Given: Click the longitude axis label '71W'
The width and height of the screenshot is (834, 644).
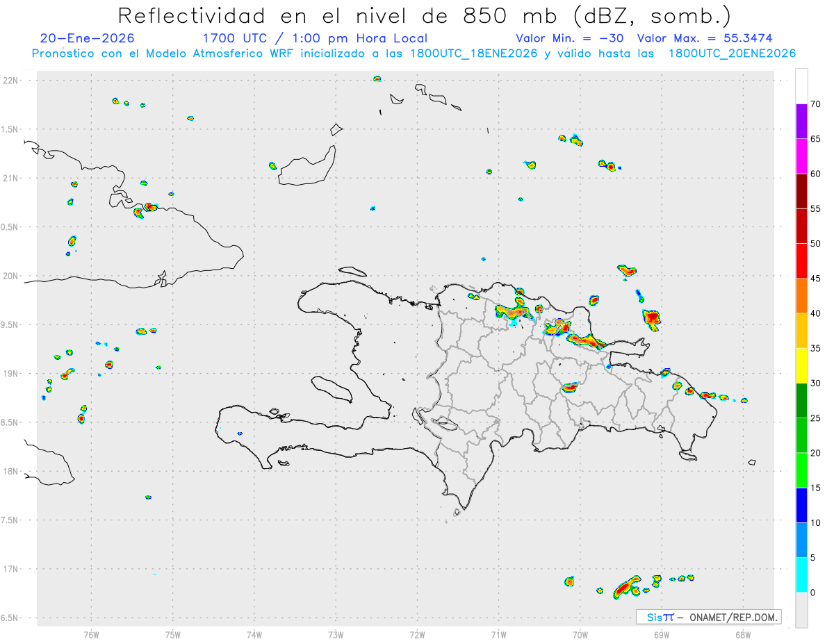Looking at the screenshot, I should (x=498, y=634).
